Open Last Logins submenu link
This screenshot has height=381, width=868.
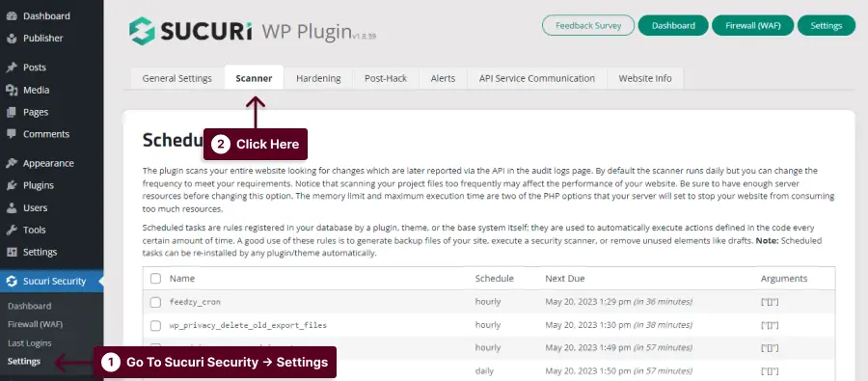pyautogui.click(x=30, y=342)
